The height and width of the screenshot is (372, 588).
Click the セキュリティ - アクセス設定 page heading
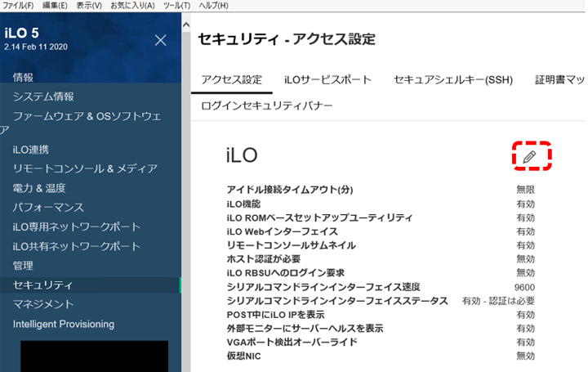(x=287, y=39)
